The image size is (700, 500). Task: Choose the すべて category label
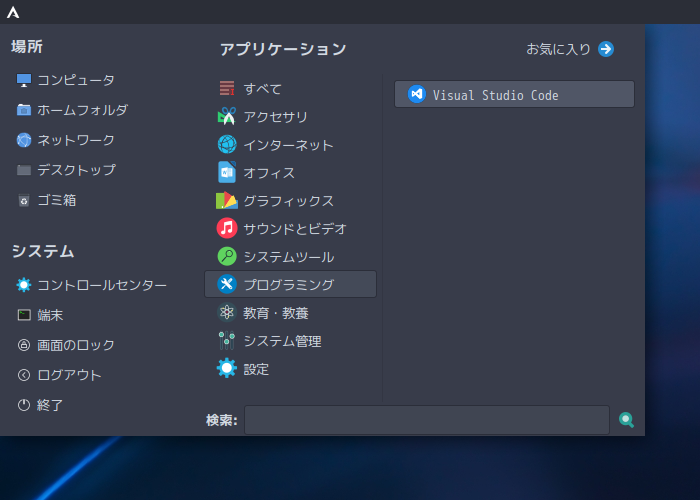coord(262,89)
